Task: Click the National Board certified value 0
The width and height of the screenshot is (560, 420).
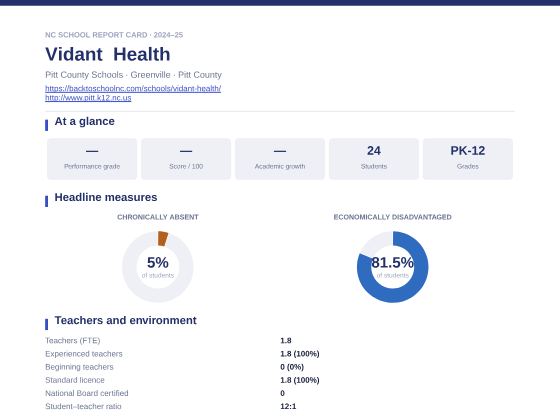Action: [282, 393]
